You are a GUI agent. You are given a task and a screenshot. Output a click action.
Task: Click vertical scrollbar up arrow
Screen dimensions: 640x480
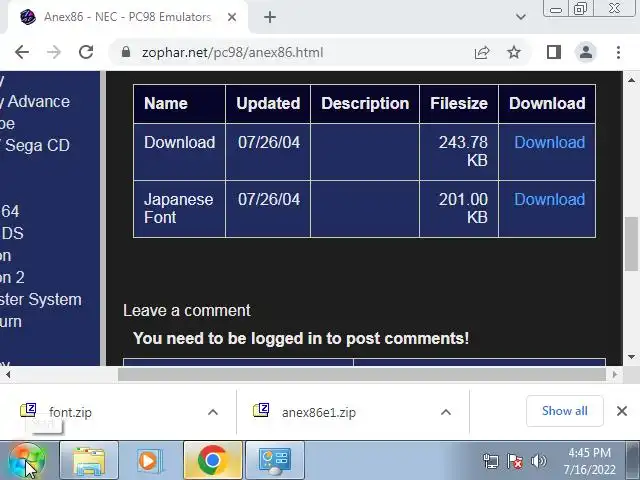click(x=631, y=80)
